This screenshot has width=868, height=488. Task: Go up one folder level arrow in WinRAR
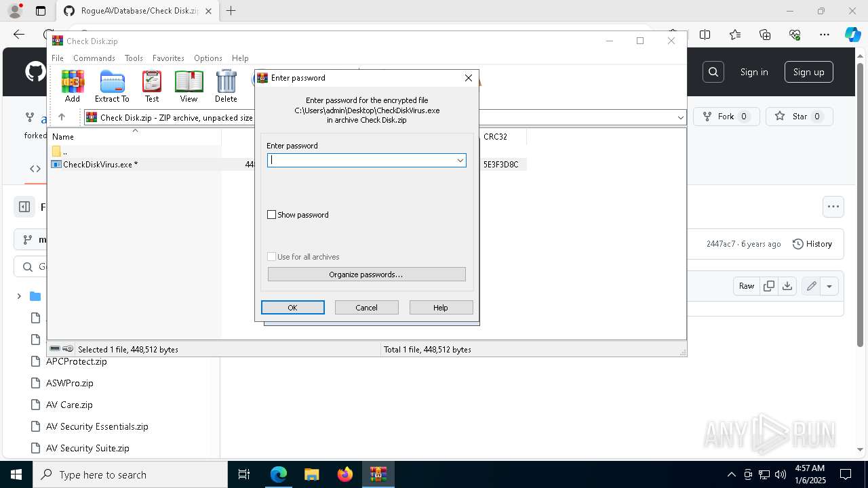62,117
